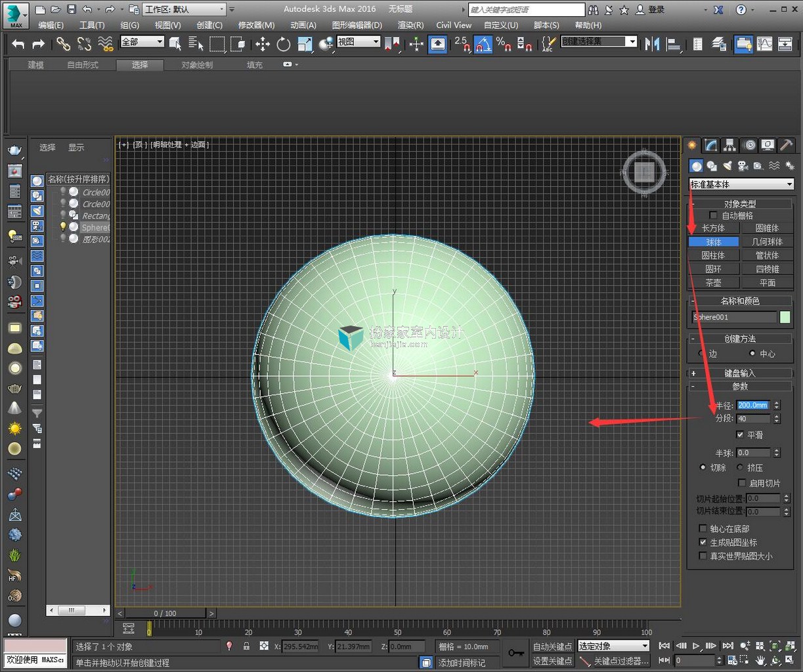Open the Modify panel tab icon
The height and width of the screenshot is (672, 803).
[710, 145]
